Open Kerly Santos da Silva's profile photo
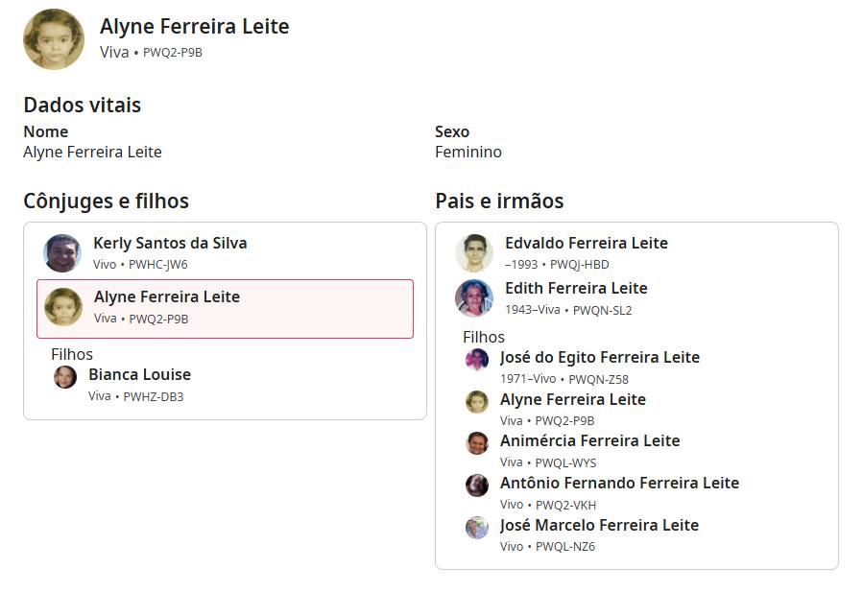Image resolution: width=863 pixels, height=616 pixels. tap(62, 253)
